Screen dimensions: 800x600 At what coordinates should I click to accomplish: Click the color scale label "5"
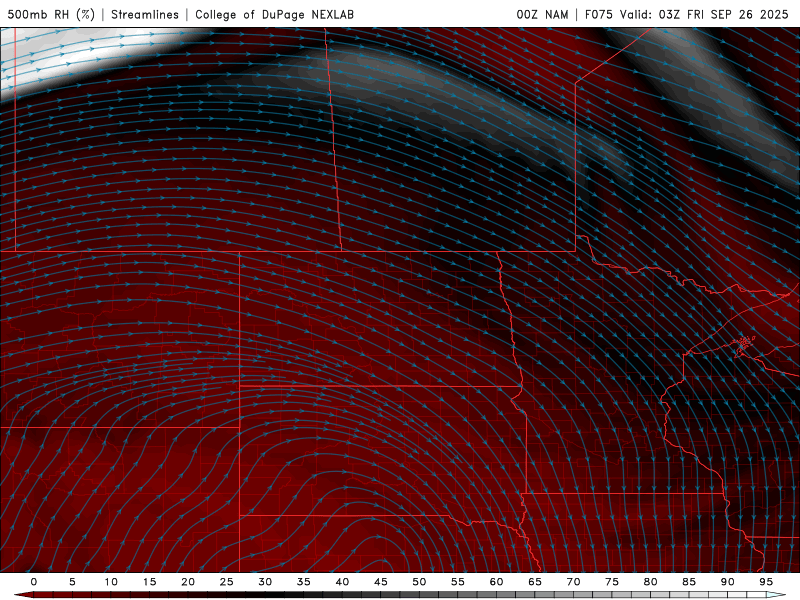click(x=72, y=582)
